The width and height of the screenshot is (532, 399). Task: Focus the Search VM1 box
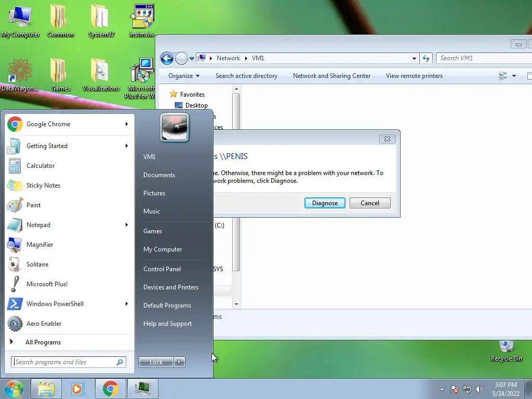tap(484, 58)
